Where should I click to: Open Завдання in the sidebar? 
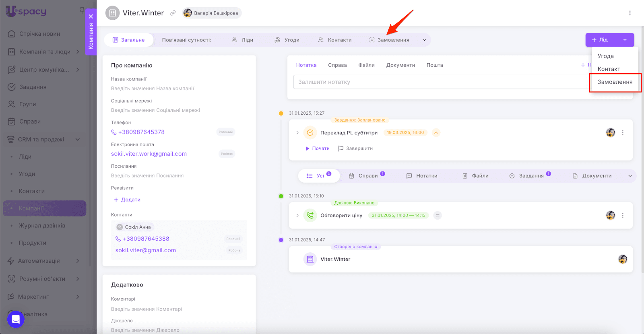tap(33, 87)
